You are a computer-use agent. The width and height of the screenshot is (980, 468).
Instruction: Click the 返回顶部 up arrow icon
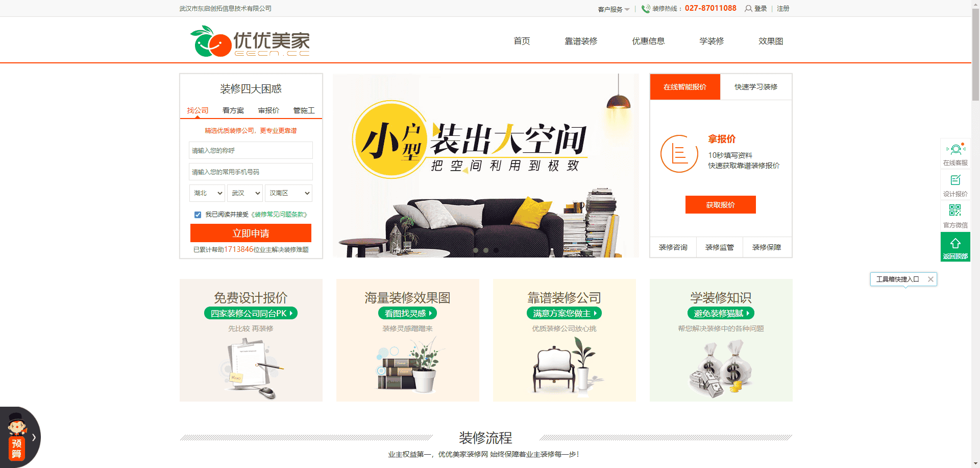(x=955, y=244)
